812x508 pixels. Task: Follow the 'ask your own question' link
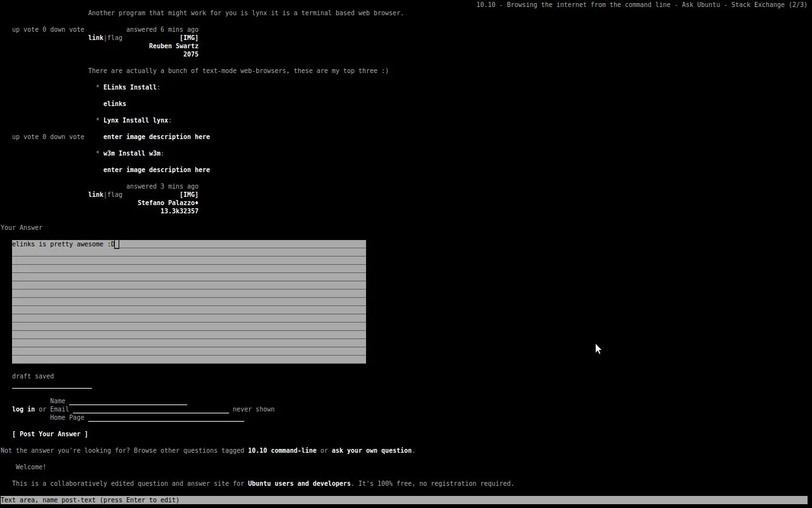click(x=372, y=450)
